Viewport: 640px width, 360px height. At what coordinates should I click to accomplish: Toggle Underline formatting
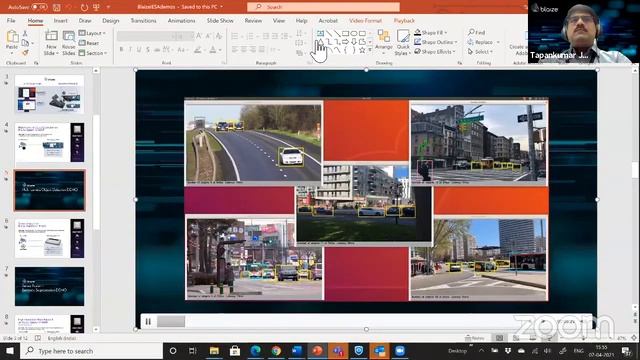pyautogui.click(x=139, y=50)
